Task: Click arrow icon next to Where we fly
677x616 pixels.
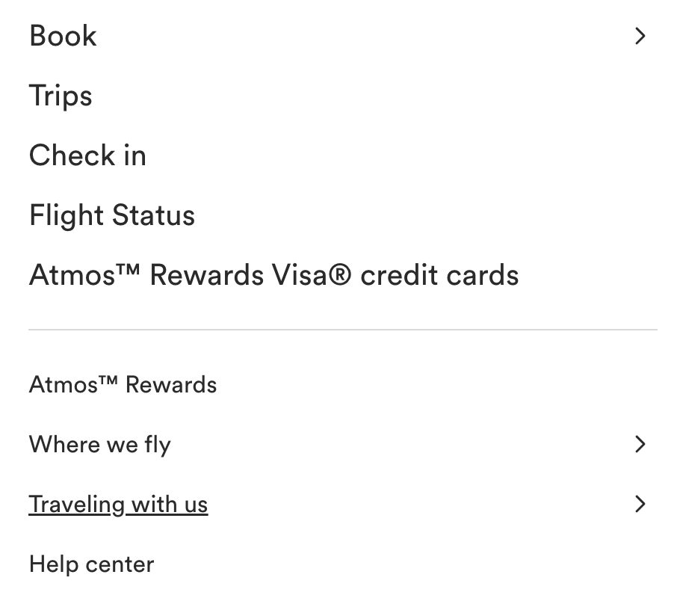Action: click(640, 444)
